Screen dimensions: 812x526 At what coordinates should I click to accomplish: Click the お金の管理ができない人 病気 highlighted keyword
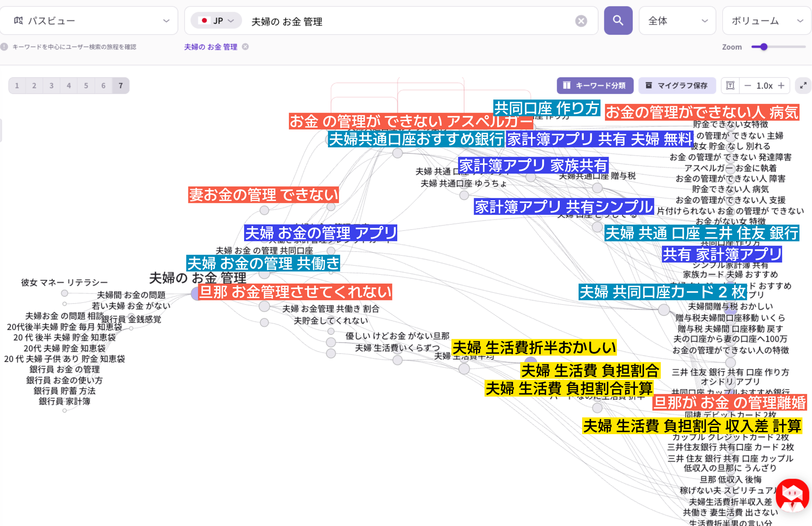point(702,112)
